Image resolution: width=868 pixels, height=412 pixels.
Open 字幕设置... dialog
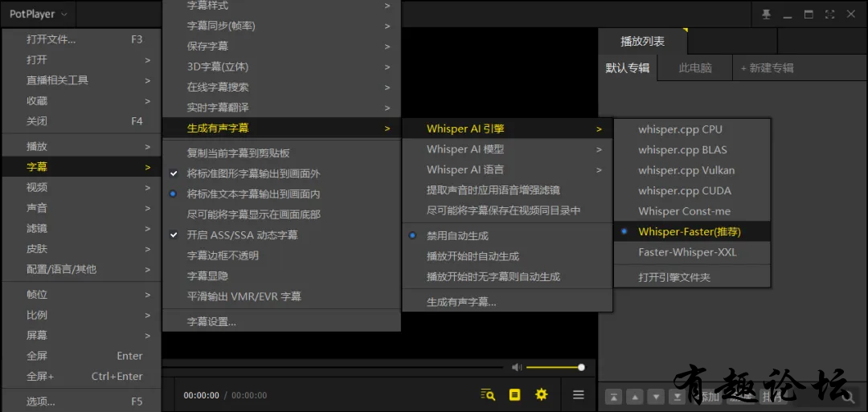click(x=282, y=322)
